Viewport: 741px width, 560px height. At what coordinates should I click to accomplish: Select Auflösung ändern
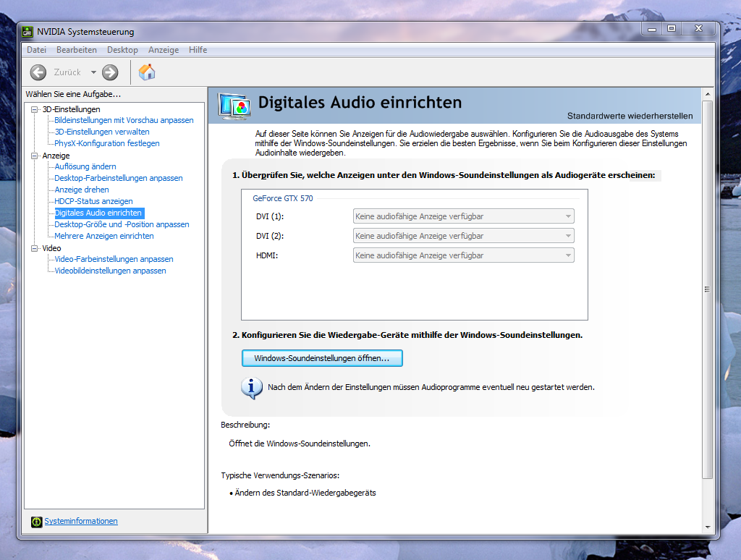(85, 167)
